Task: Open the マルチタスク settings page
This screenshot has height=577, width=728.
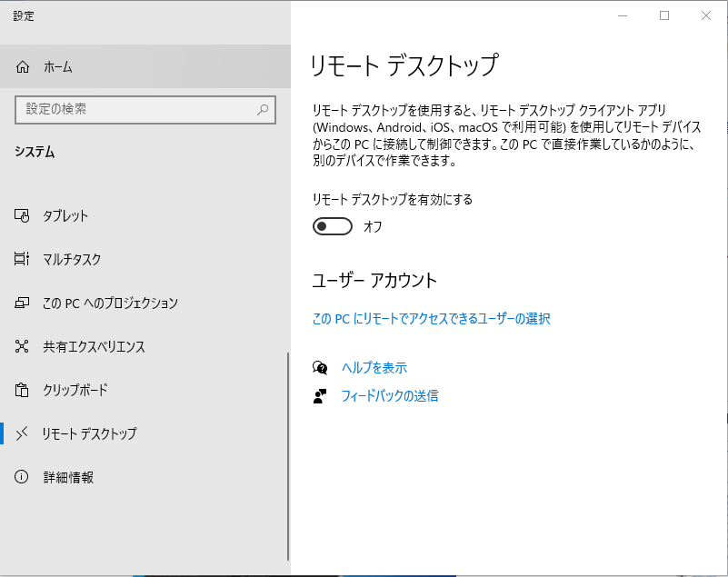Action: pos(144,259)
